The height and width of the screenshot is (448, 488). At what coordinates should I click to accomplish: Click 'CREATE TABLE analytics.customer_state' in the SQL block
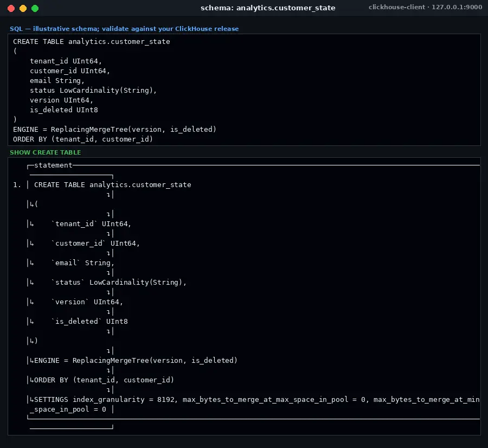[92, 42]
